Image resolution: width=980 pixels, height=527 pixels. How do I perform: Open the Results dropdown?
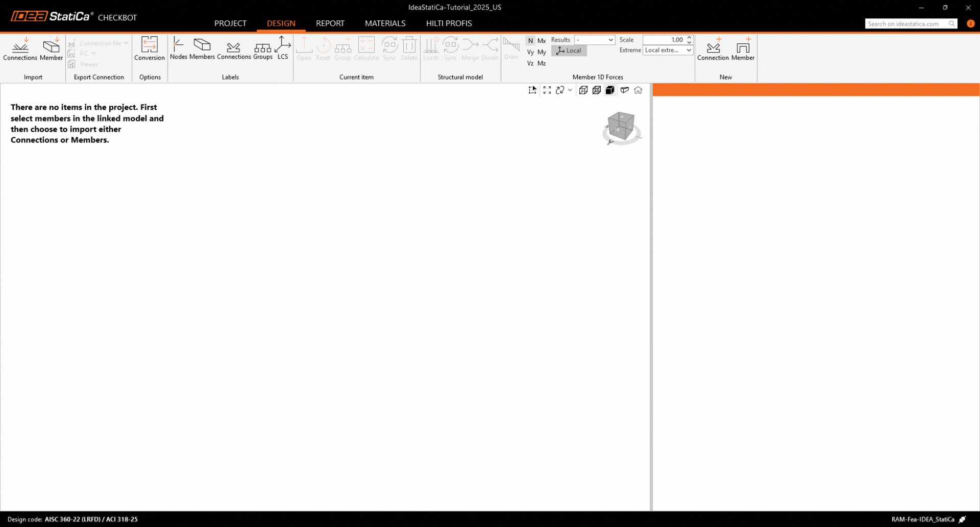pos(595,40)
